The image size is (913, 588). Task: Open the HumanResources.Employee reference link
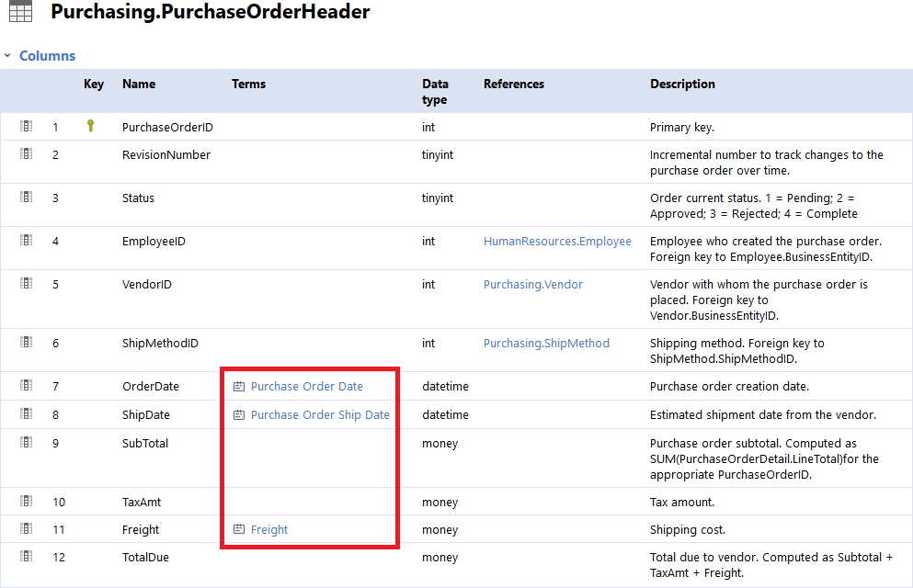[x=557, y=242]
